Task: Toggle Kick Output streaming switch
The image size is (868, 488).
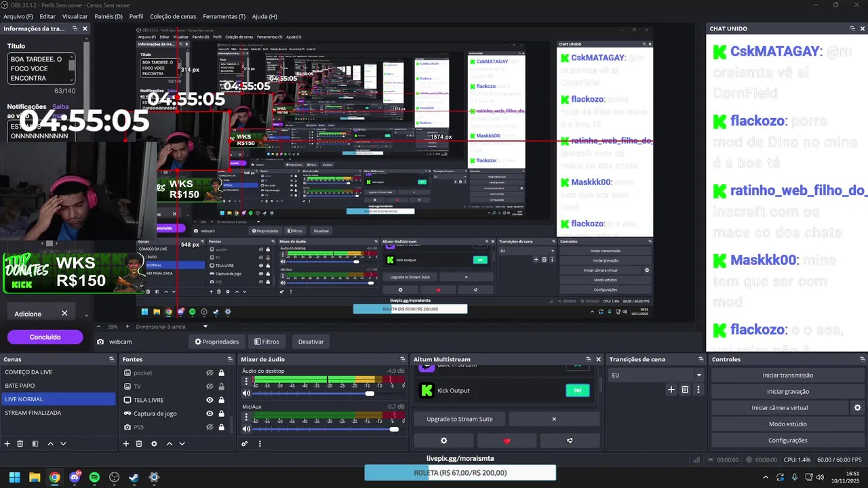Action: pos(578,390)
